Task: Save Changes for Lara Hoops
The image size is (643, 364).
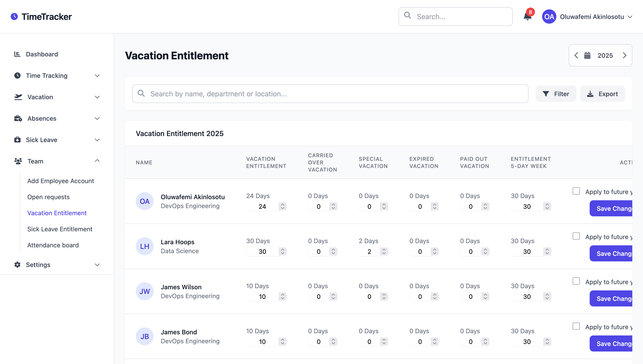Action: click(611, 253)
